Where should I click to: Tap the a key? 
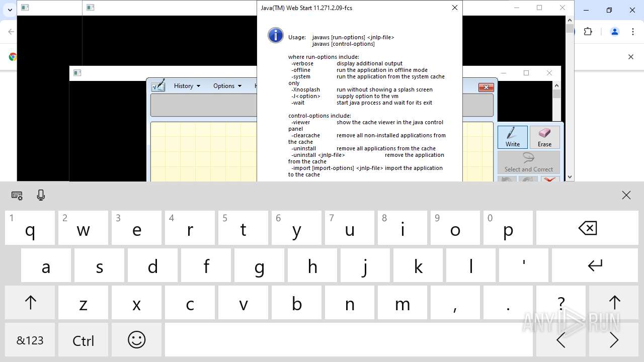tap(46, 265)
